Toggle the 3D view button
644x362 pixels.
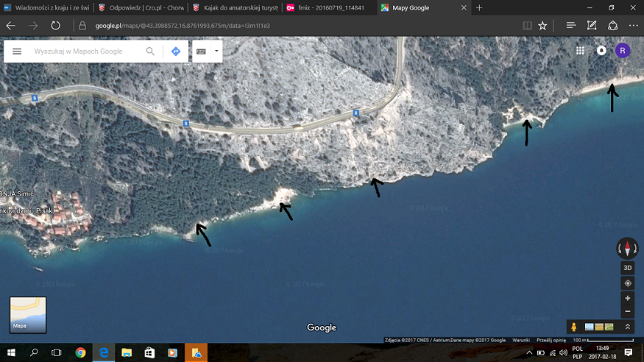[628, 268]
